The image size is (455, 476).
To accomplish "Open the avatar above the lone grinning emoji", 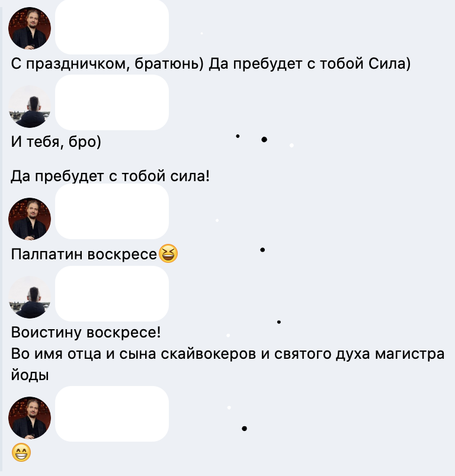I will point(30,418).
